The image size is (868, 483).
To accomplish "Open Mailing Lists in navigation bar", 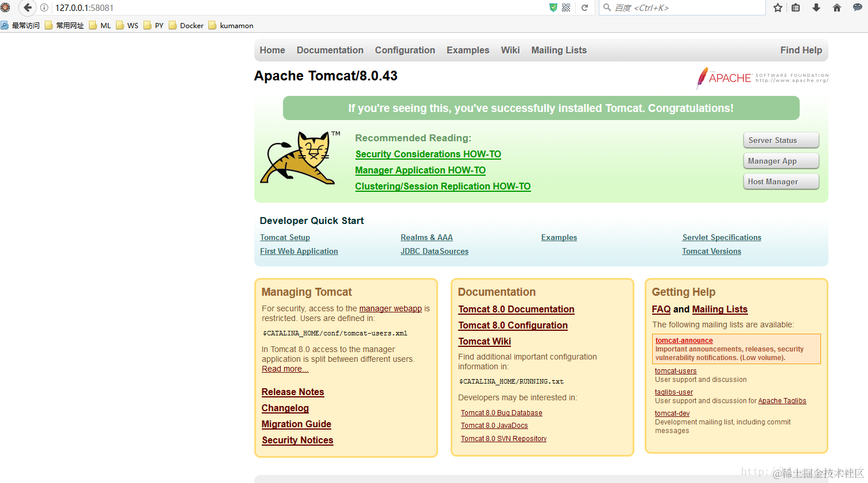I will coord(559,50).
